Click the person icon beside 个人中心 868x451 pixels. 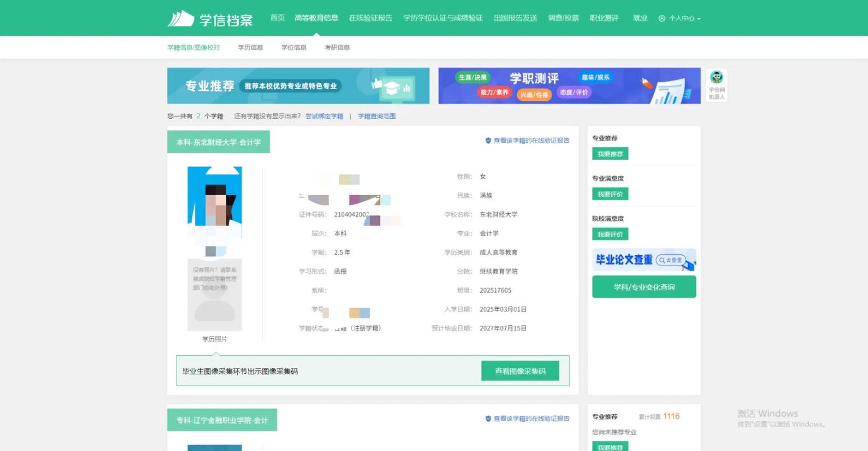coord(662,19)
